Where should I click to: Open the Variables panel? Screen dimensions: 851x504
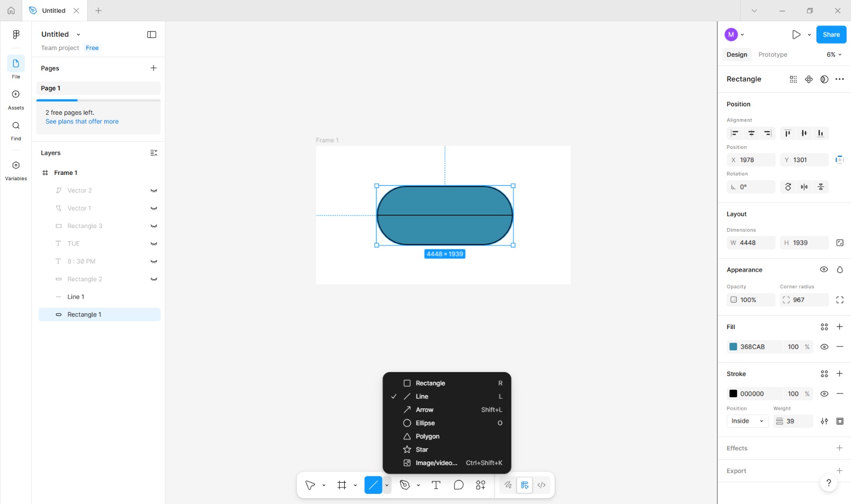click(15, 169)
